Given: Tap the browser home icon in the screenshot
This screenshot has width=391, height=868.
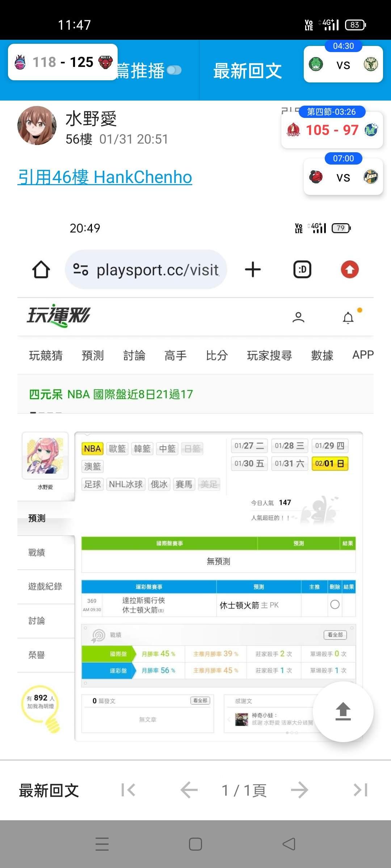Looking at the screenshot, I should [41, 269].
